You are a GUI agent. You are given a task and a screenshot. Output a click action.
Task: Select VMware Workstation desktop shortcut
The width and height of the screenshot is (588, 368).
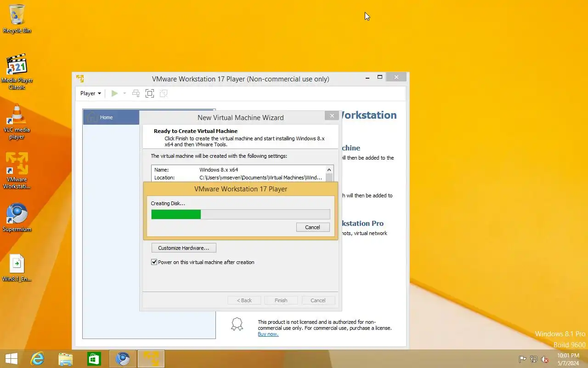tap(17, 171)
